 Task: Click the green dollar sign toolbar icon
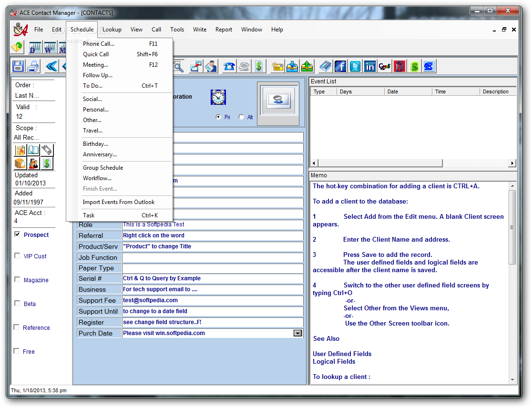259,66
